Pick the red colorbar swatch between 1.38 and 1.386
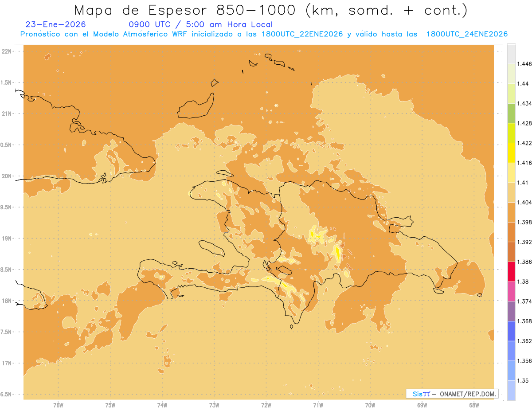This screenshot has width=532, height=411. (511, 272)
